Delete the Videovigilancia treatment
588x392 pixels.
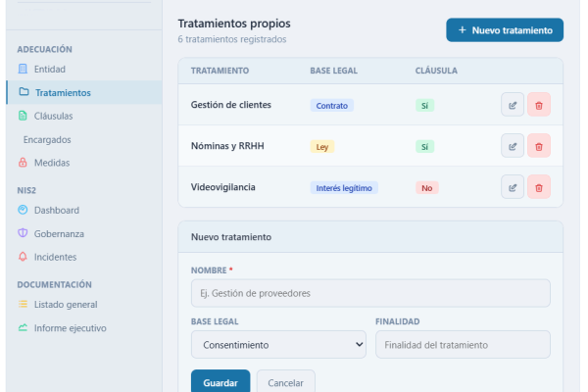pyautogui.click(x=538, y=187)
